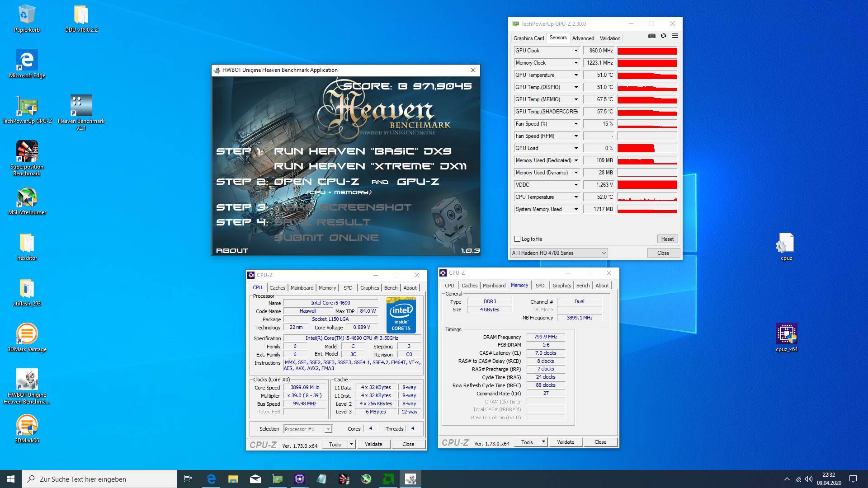Expand Fan Speed (%) sensor dropdown
This screenshot has height=488, width=868.
(x=576, y=124)
